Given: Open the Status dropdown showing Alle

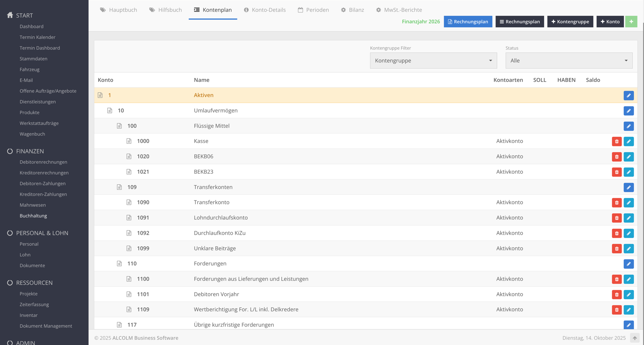Looking at the screenshot, I should click(569, 61).
